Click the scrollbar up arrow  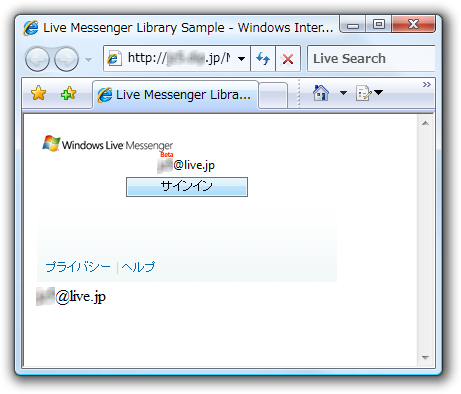425,123
